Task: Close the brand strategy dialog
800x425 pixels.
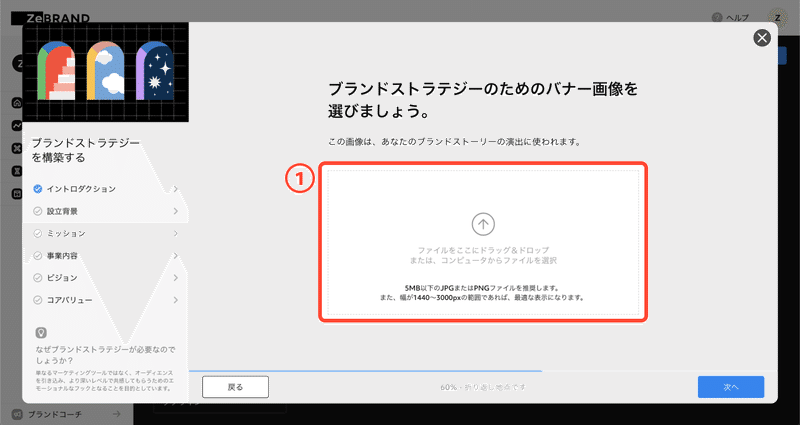Action: tap(762, 38)
